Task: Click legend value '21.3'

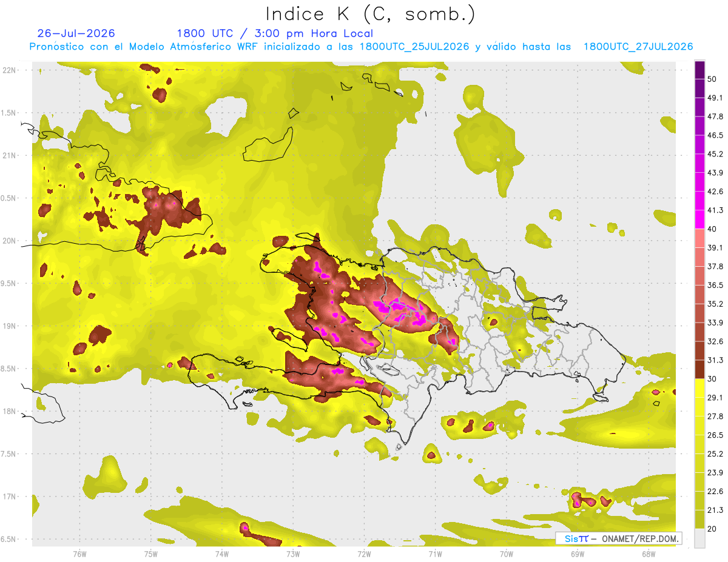Action: point(715,510)
